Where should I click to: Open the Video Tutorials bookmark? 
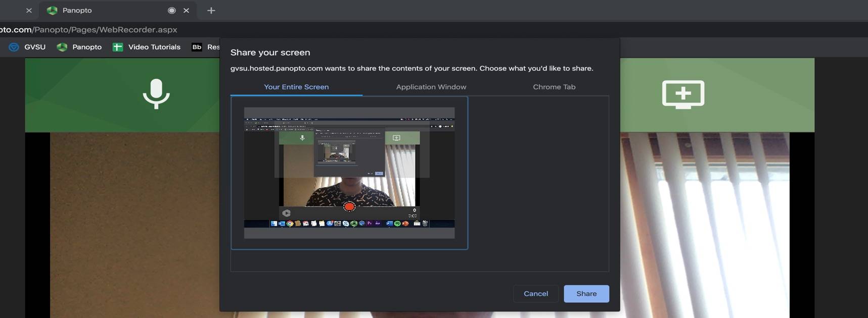click(x=147, y=47)
